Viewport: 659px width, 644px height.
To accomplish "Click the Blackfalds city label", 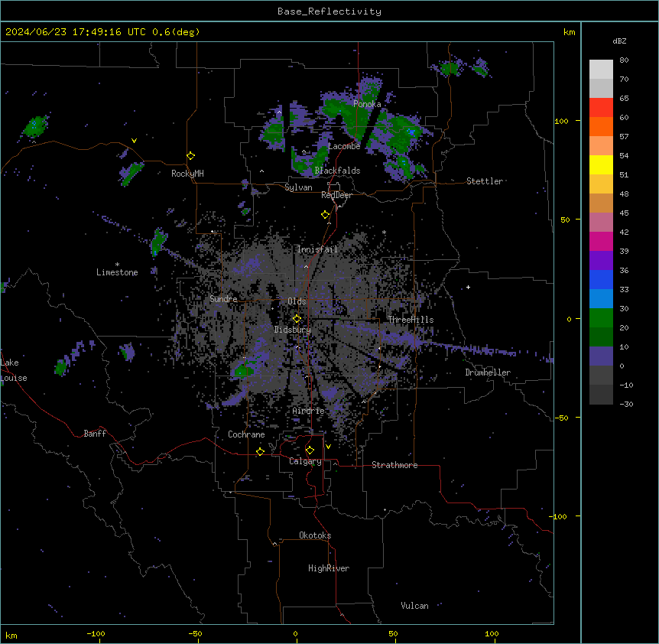I will click(x=337, y=171).
